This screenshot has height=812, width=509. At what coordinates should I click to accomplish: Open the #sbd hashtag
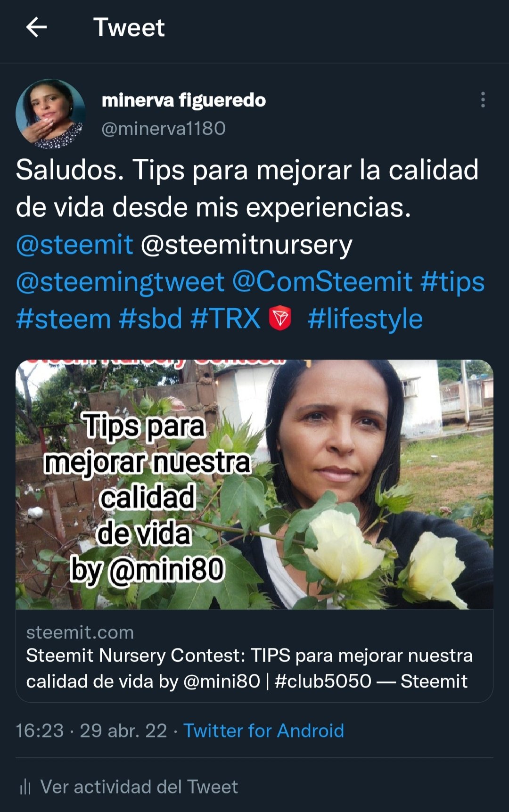pyautogui.click(x=151, y=319)
